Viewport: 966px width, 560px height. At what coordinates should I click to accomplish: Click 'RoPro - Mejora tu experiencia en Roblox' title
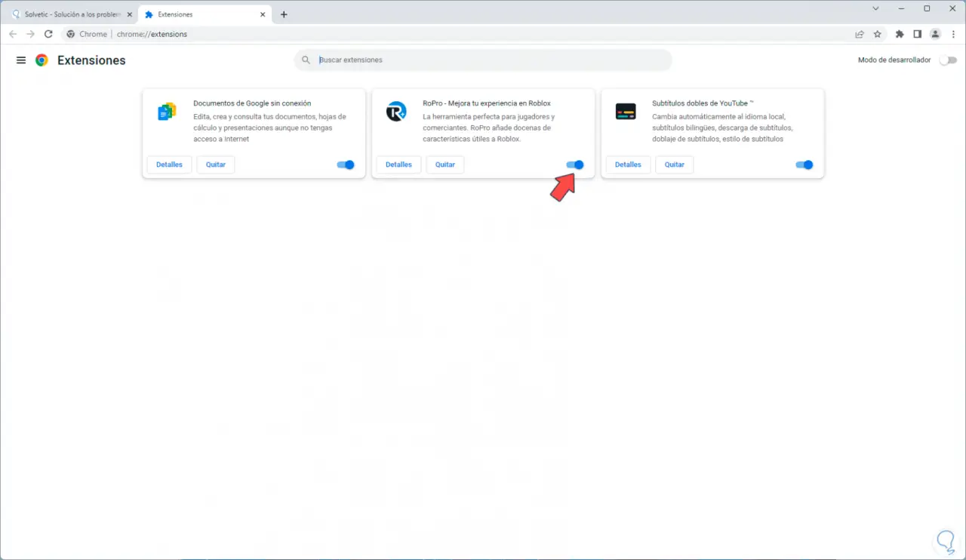pos(487,103)
